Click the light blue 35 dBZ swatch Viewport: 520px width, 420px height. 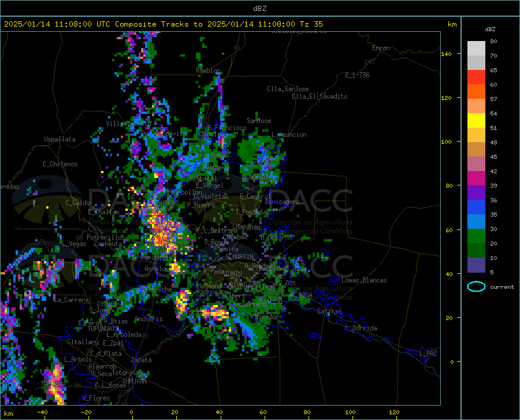pos(476,222)
